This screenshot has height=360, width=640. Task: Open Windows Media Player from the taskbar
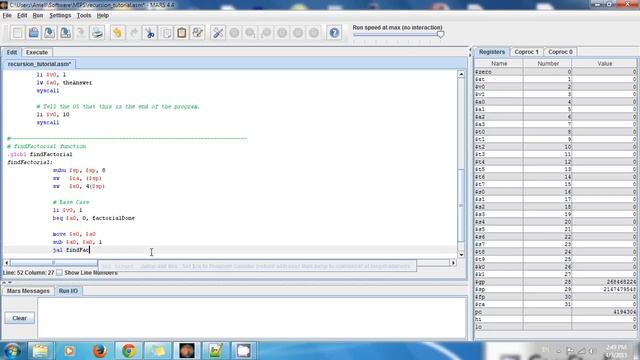pyautogui.click(x=70, y=351)
